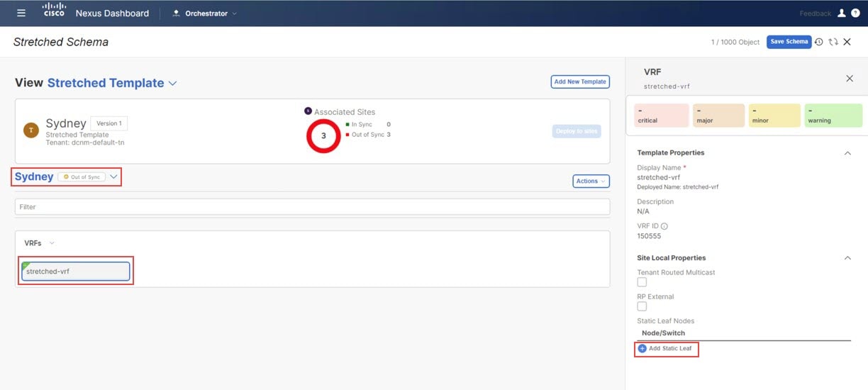
Task: Select the stretched-vrf item
Action: [76, 272]
